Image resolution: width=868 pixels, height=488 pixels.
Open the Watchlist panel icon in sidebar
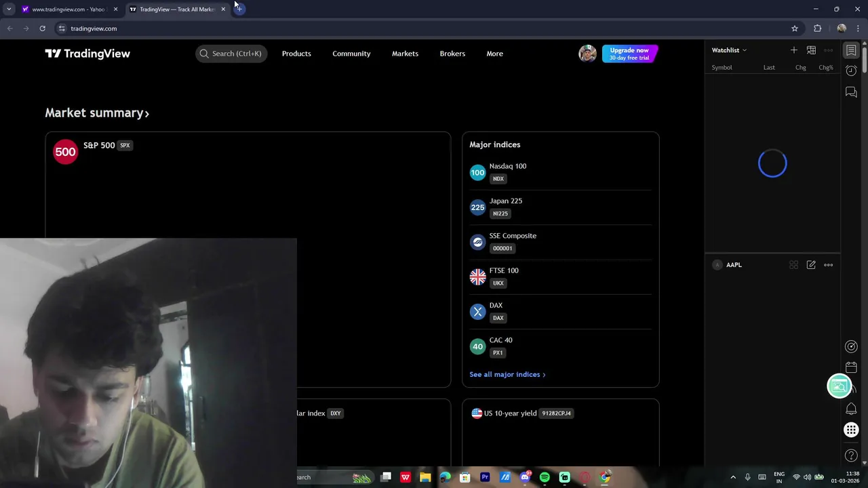851,51
